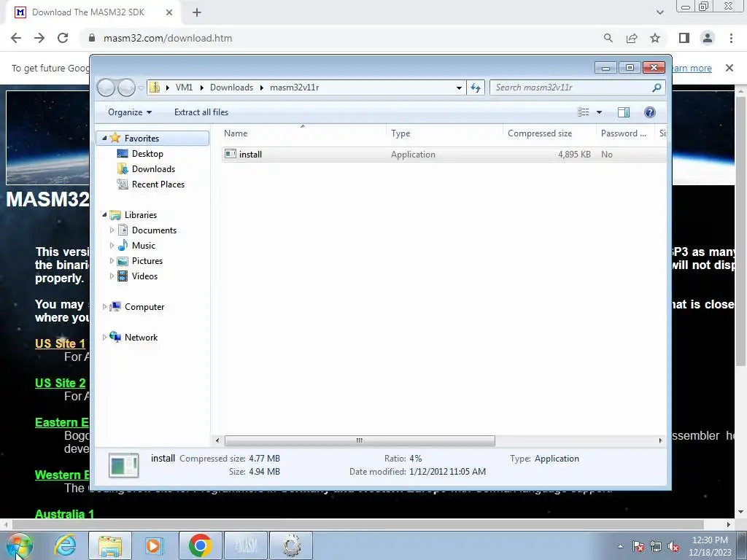Expand the Network node

point(104,337)
